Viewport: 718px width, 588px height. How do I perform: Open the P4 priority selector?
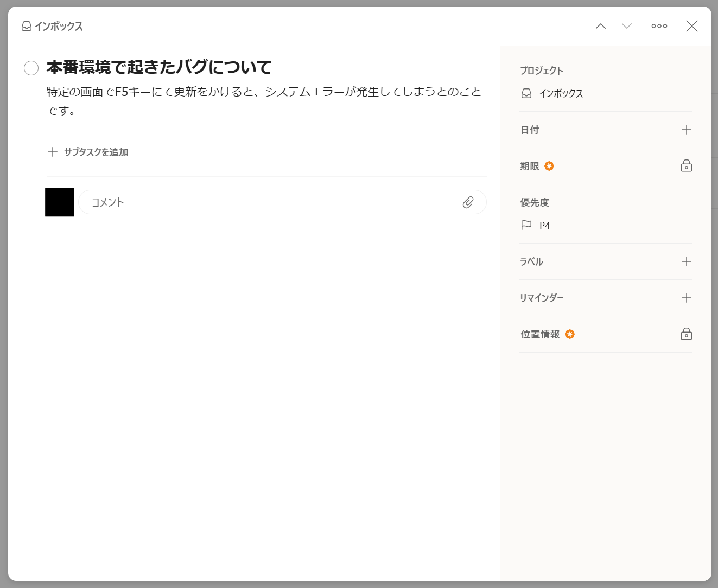[536, 225]
